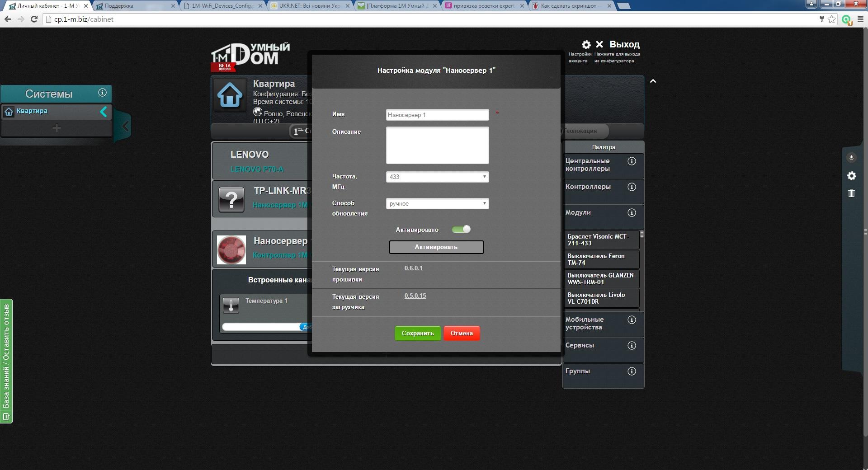Click the address bar URL
Viewport: 868px width, 470px height.
pyautogui.click(x=84, y=19)
